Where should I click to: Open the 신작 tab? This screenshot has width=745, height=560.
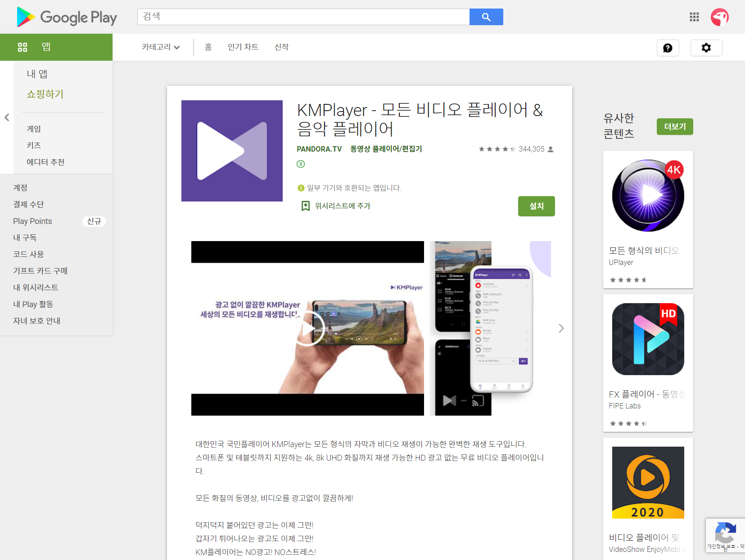pyautogui.click(x=281, y=47)
